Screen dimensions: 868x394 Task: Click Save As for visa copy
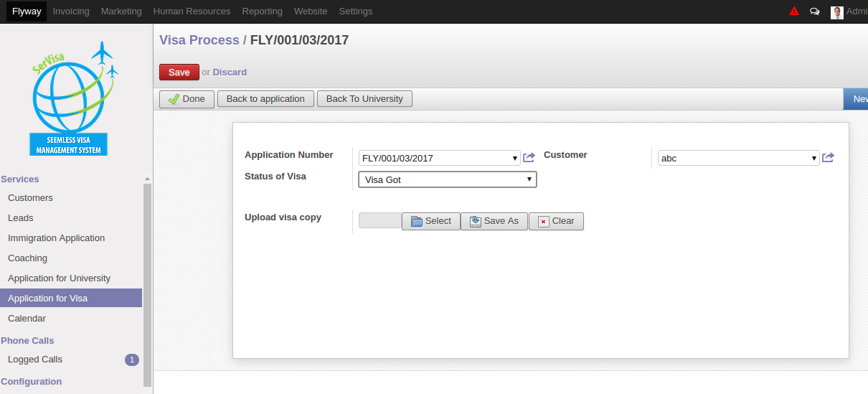494,221
